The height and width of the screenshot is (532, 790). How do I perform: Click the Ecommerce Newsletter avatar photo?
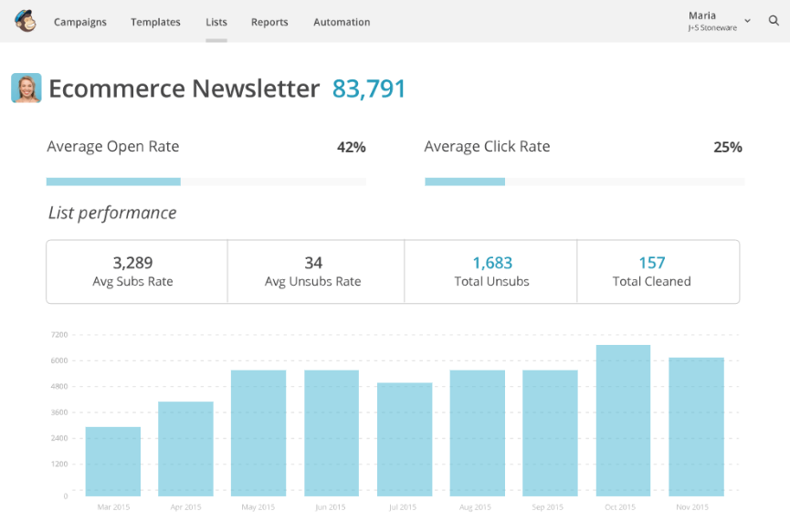tap(26, 89)
